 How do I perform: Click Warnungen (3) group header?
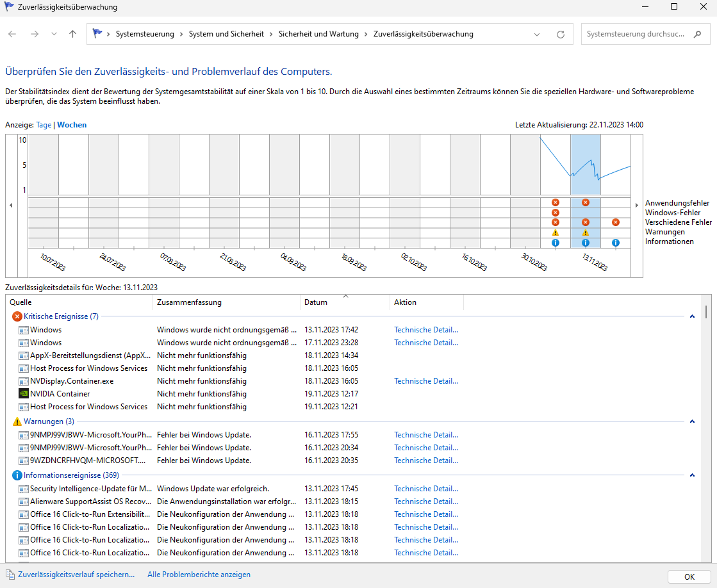click(x=49, y=421)
